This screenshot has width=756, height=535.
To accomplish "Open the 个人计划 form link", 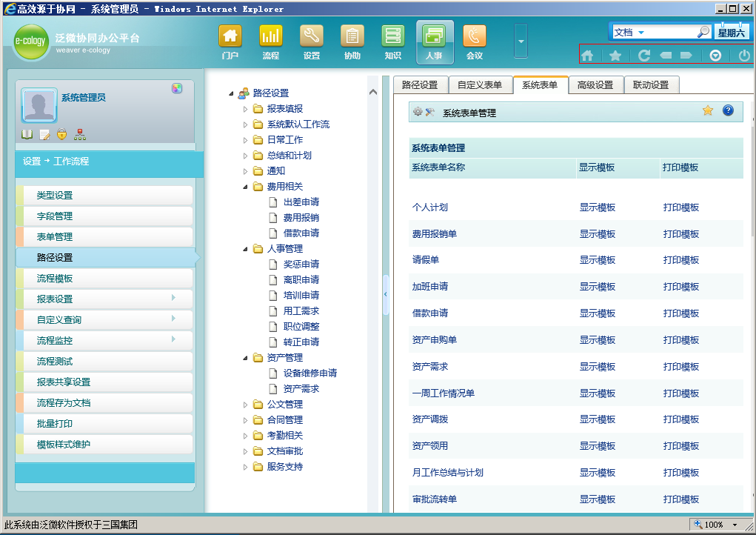I will (430, 207).
